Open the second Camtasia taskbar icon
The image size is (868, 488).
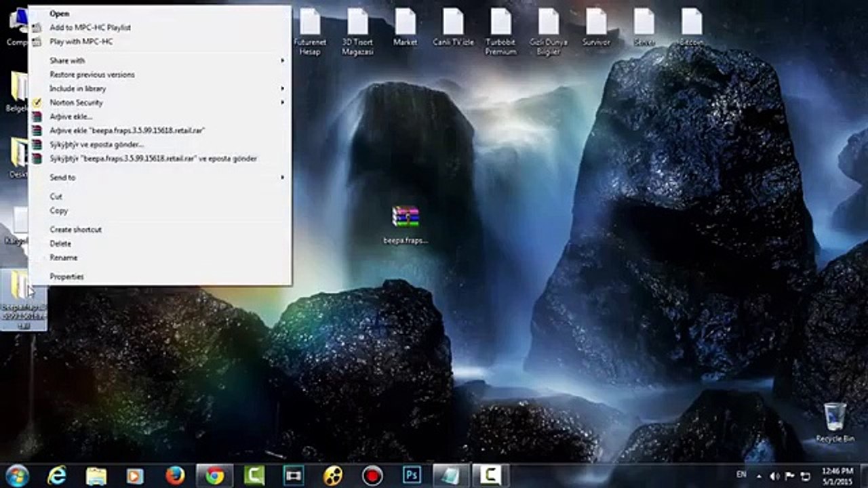(x=490, y=476)
